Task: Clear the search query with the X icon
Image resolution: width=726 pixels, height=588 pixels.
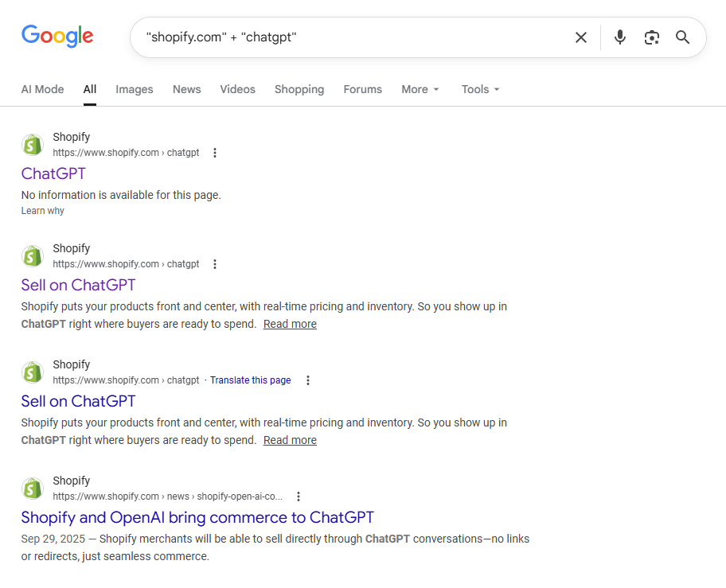Action: point(580,37)
